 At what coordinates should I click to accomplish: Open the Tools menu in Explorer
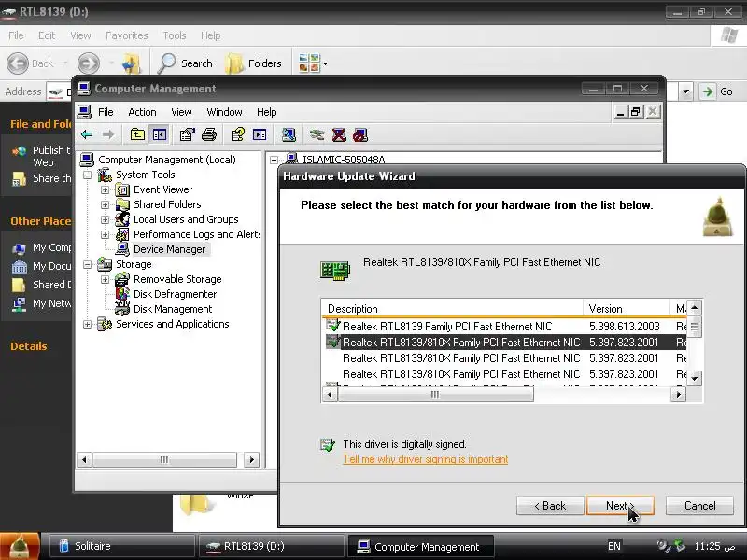coord(175,35)
